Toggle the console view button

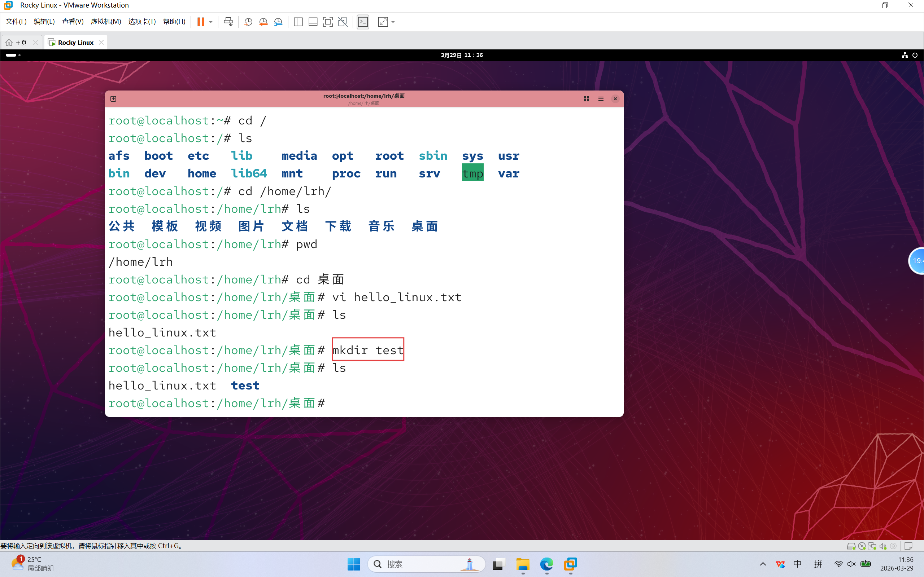tap(363, 22)
